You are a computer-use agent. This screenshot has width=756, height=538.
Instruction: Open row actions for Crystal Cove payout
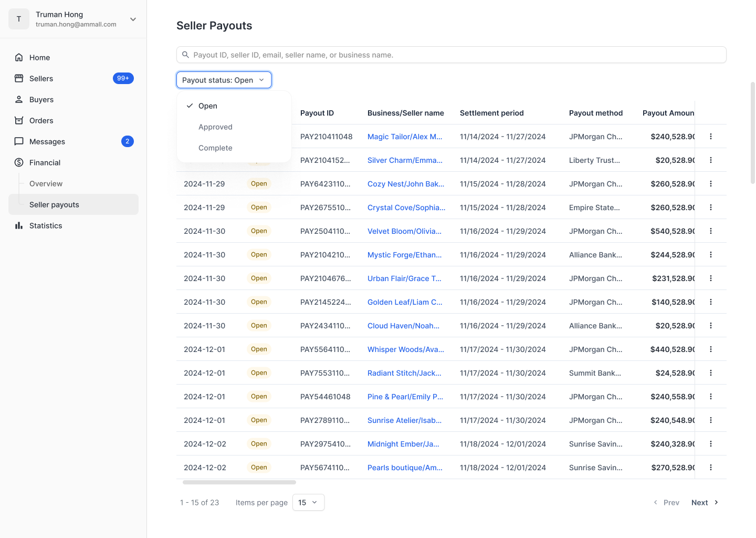tap(711, 208)
